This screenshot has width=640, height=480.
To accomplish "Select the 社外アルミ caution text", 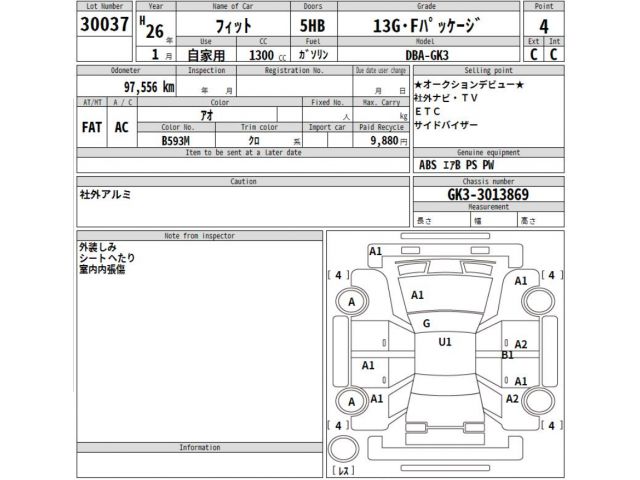I will pos(105,196).
